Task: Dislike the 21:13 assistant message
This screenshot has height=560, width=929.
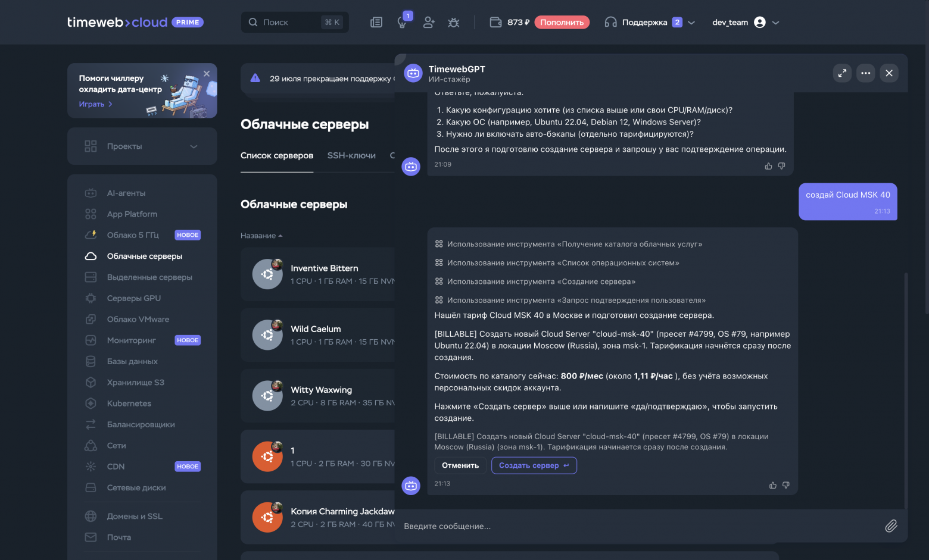Action: [x=786, y=485]
